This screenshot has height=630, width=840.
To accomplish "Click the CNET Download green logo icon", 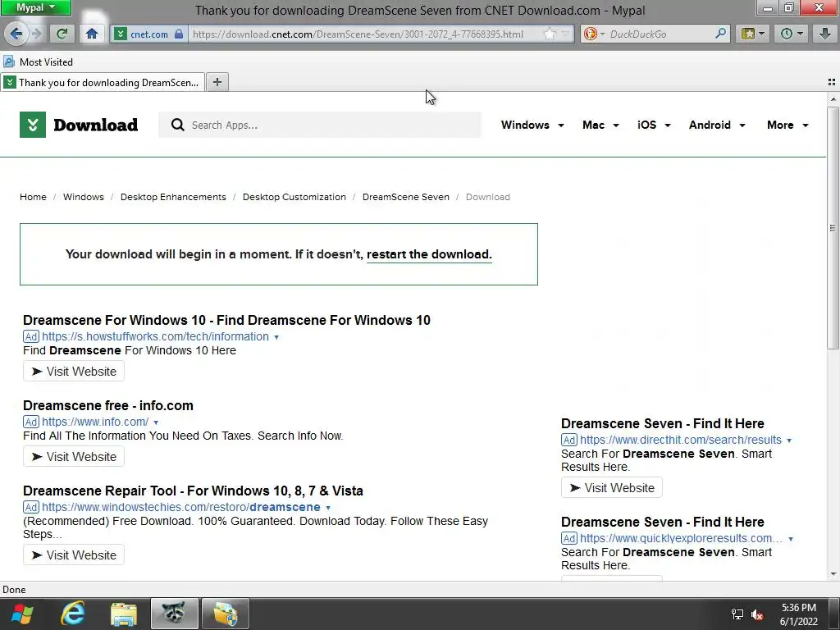I will [x=33, y=125].
